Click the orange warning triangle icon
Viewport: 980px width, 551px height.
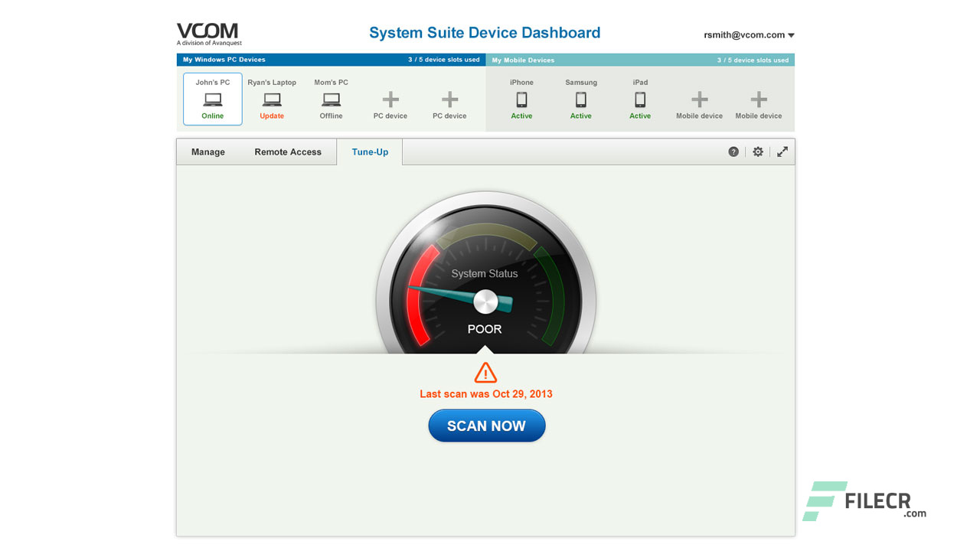point(485,373)
